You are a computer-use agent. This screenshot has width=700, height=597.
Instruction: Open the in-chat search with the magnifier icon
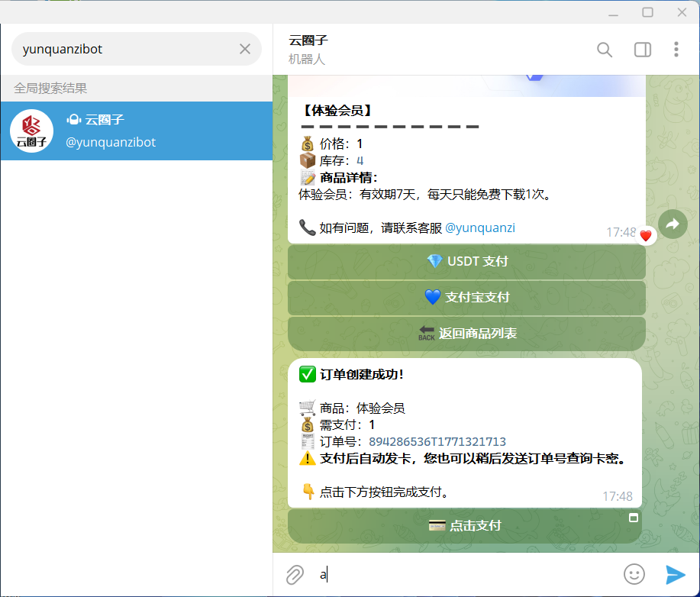604,49
